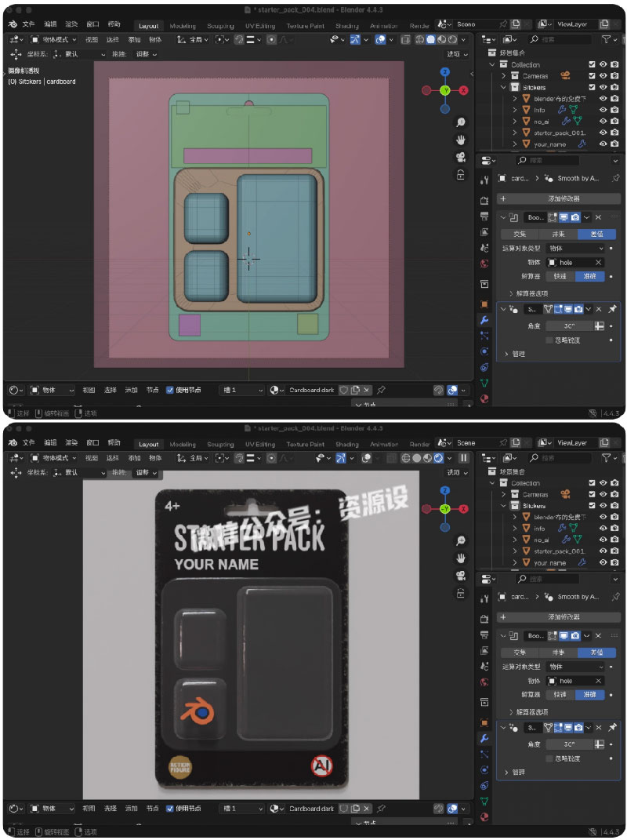Click the pan hand icon in bottom viewport
Viewport: 627px width, 840px height.
pyautogui.click(x=461, y=558)
